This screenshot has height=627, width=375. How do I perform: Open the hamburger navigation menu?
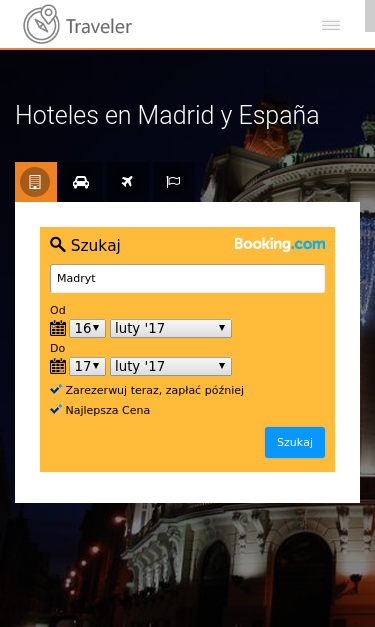coord(331,25)
